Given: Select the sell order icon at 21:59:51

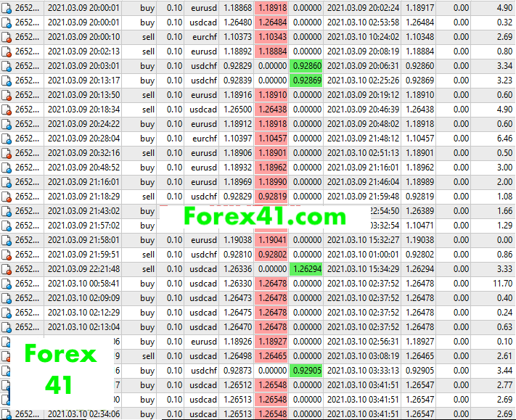Looking at the screenshot, I should coord(7,255).
